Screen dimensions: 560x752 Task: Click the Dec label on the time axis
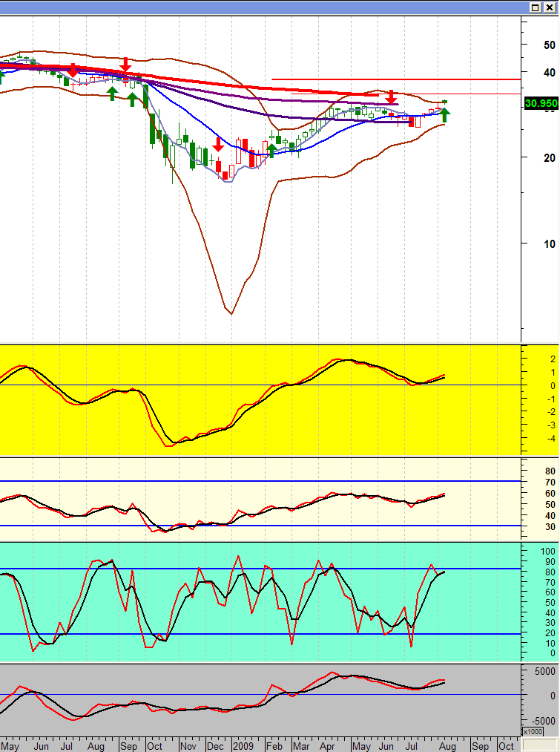point(215,746)
